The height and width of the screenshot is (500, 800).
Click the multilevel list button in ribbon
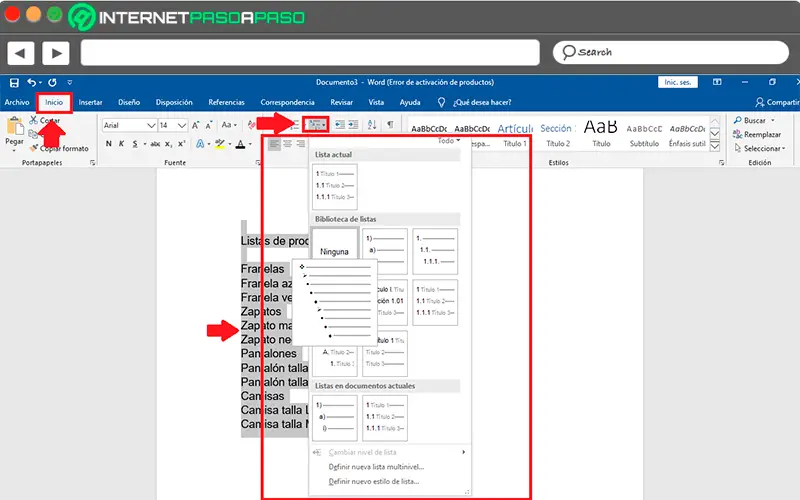tap(316, 124)
